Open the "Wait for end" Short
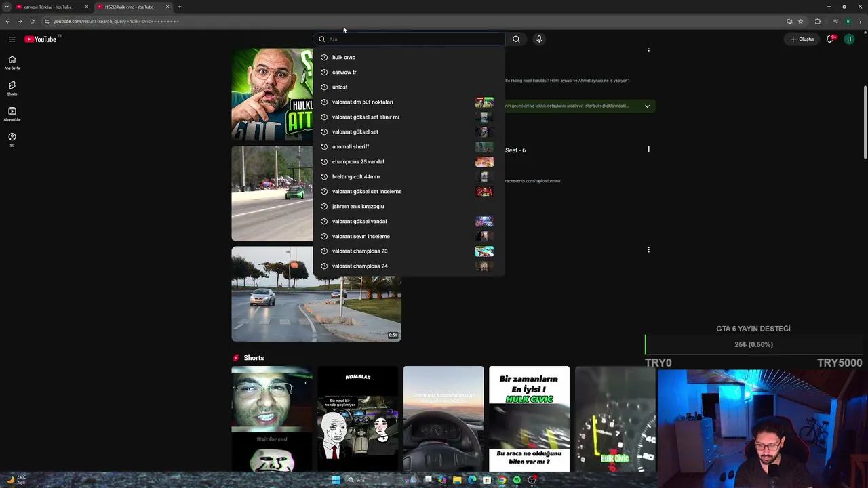 pos(272,419)
